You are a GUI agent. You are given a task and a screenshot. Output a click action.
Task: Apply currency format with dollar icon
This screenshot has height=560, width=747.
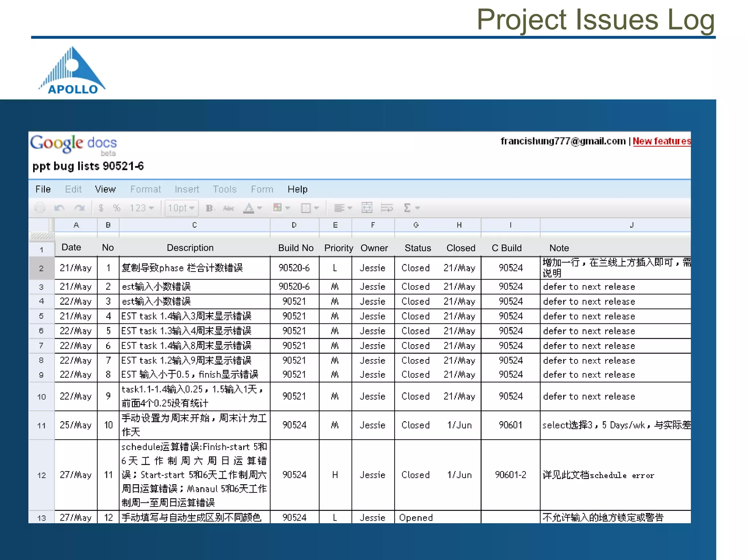[101, 208]
